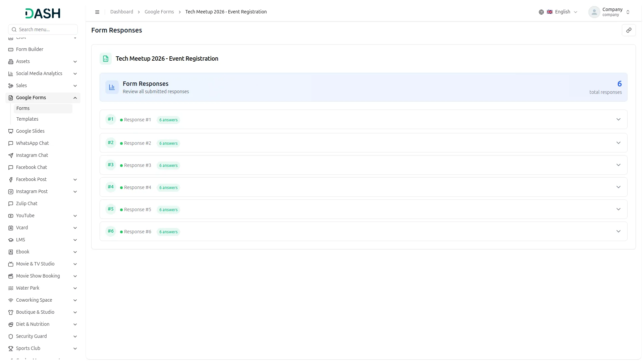Click the Company user avatar
The width and height of the screenshot is (644, 362).
[x=594, y=12]
